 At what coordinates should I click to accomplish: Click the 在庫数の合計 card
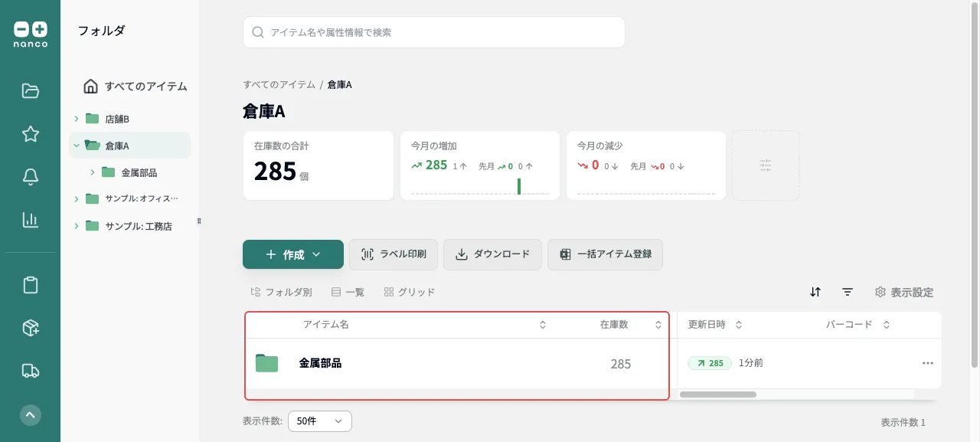[x=318, y=165]
